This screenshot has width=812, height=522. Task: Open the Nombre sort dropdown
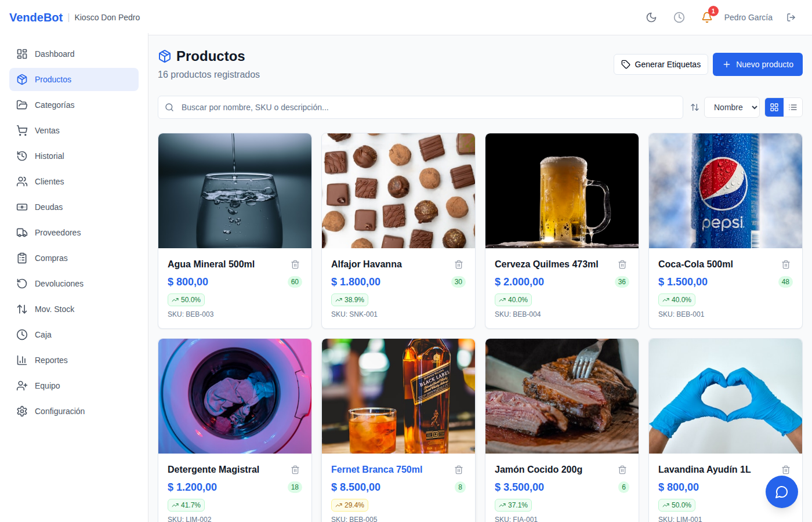click(x=732, y=107)
